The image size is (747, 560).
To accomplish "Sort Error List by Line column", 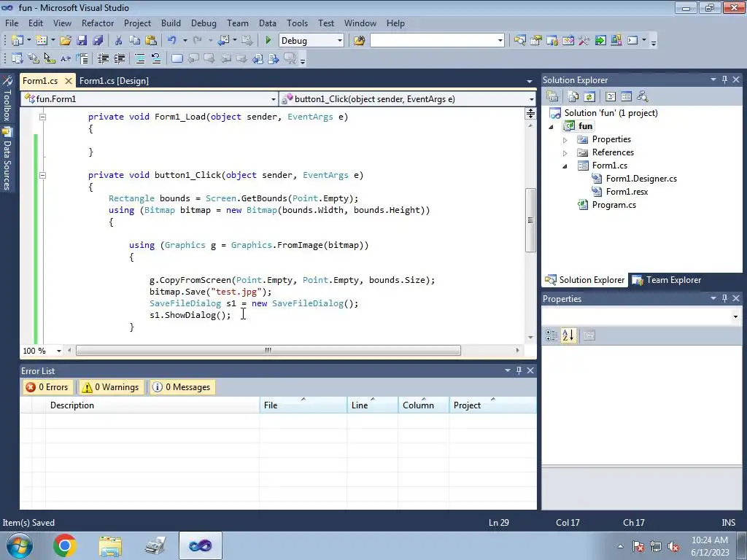I will pos(372,405).
